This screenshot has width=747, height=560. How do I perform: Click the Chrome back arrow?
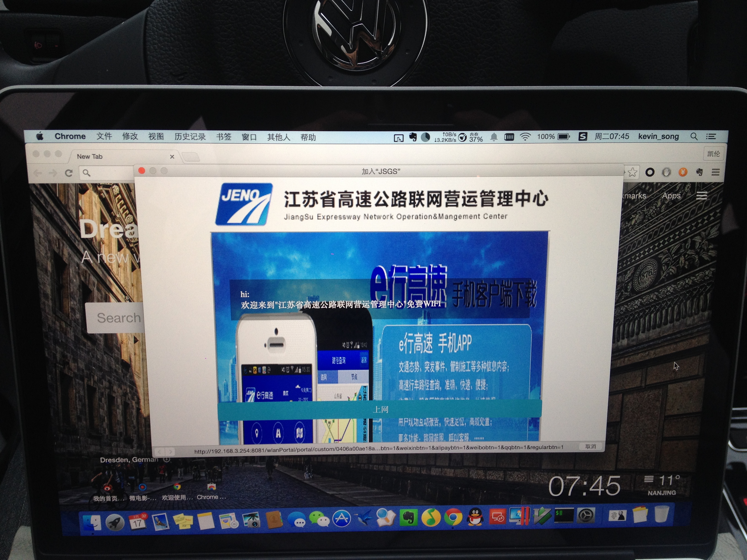[x=38, y=173]
